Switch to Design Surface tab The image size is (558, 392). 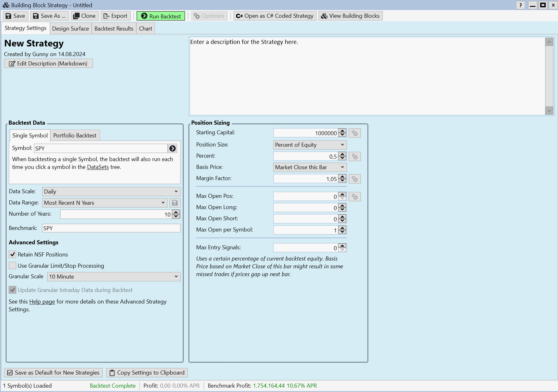(70, 29)
